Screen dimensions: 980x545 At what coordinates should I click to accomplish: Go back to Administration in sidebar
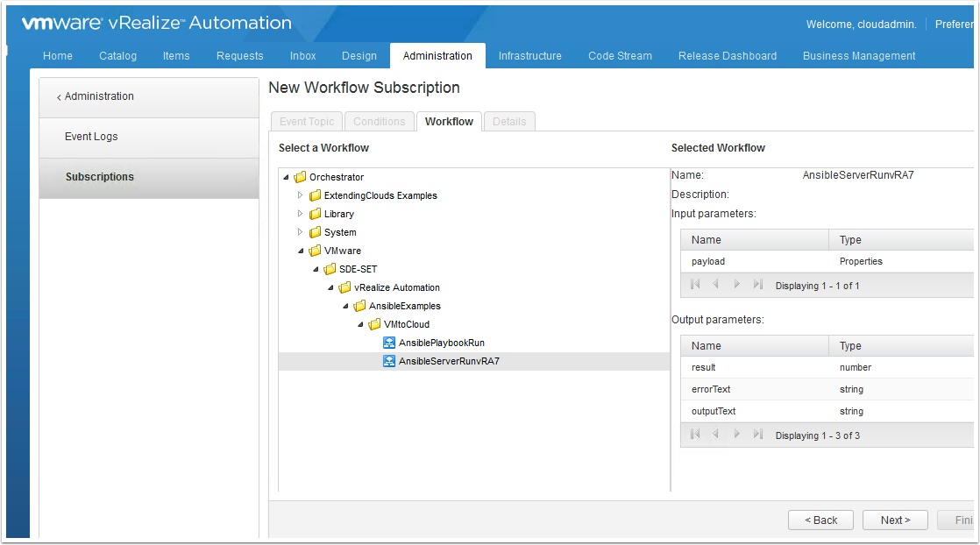pos(149,97)
